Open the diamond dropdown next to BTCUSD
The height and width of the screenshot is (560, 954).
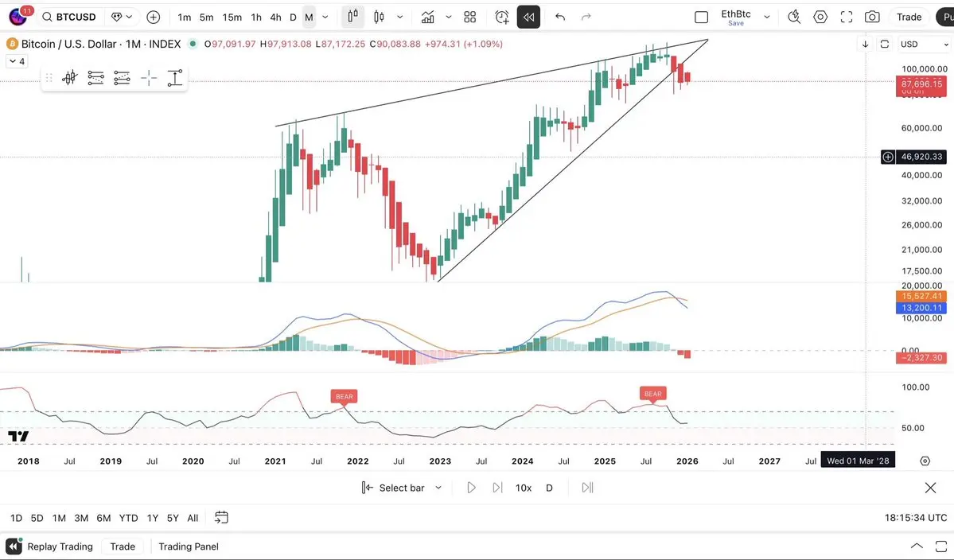(122, 17)
